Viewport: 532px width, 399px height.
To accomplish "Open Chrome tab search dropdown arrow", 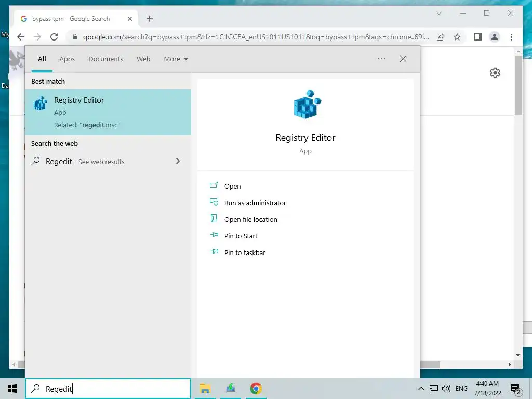I will [438, 13].
